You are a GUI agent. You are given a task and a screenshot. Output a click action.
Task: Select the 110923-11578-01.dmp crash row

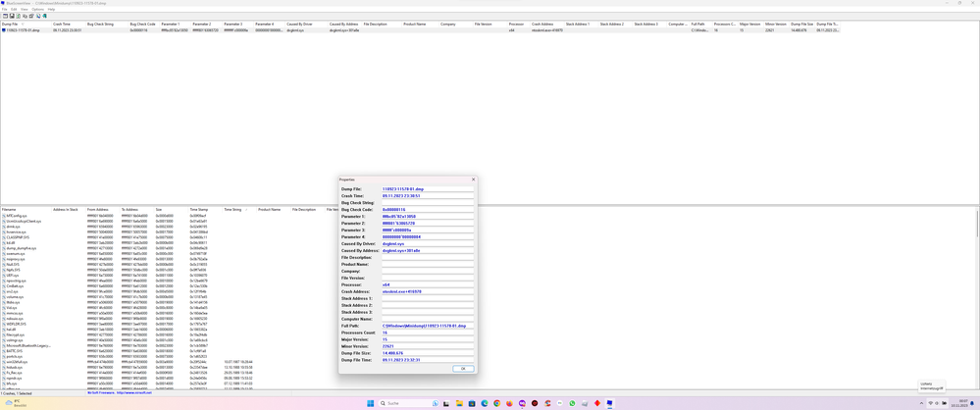click(419, 30)
